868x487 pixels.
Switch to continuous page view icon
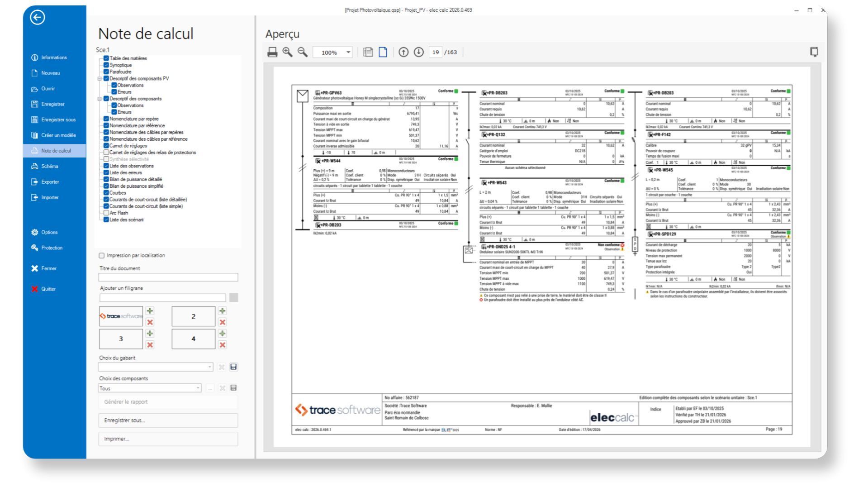[x=368, y=53]
